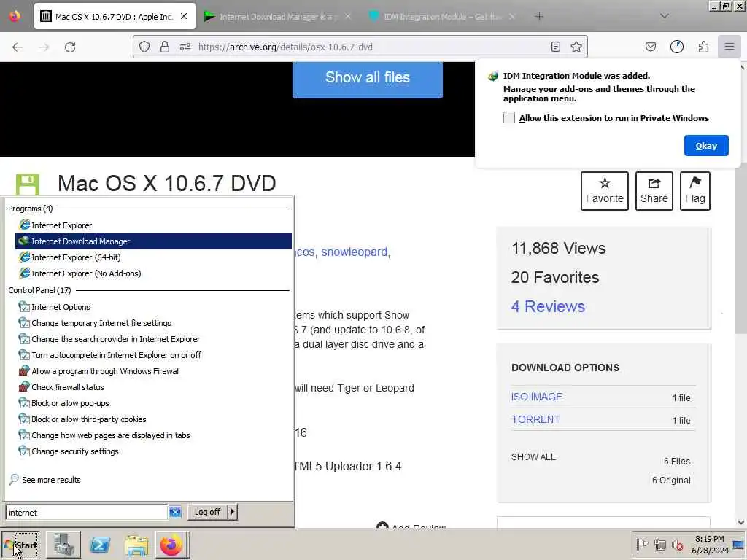
Task: Click the green floppy disk software icon
Action: click(x=27, y=184)
